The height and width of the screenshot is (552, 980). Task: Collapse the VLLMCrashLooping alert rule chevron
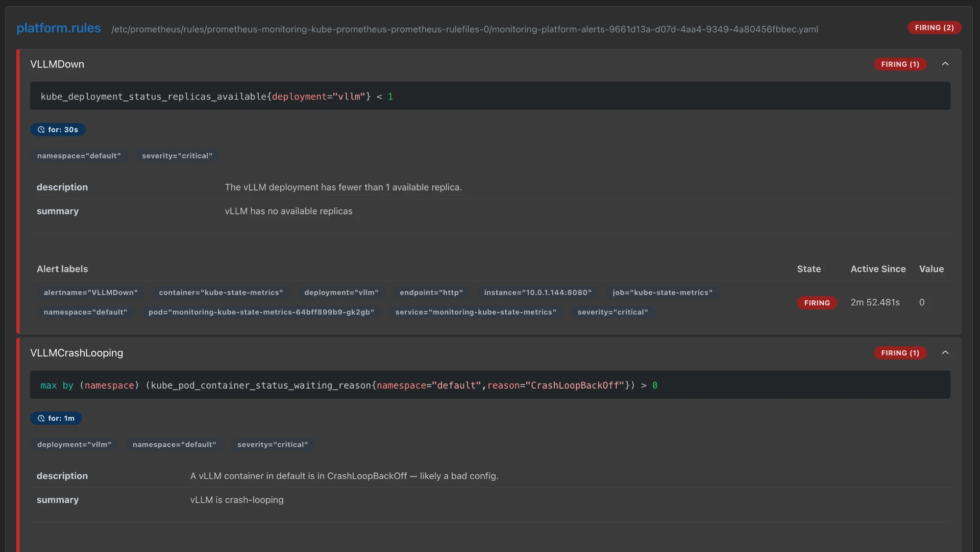coord(945,353)
